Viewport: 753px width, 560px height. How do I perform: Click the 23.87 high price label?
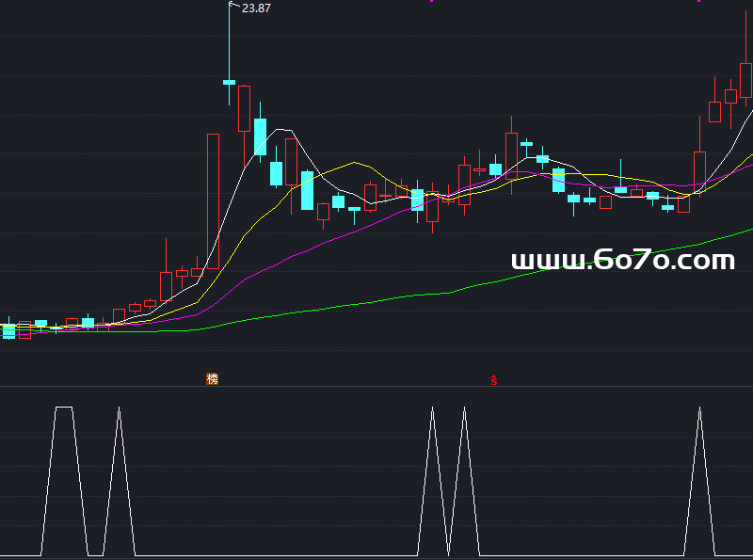(256, 8)
